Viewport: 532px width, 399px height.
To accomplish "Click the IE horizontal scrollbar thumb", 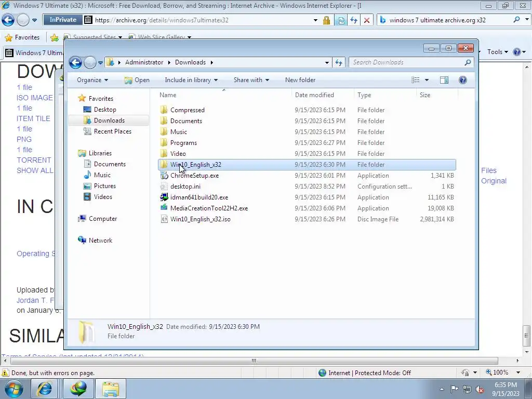I will (x=254, y=361).
